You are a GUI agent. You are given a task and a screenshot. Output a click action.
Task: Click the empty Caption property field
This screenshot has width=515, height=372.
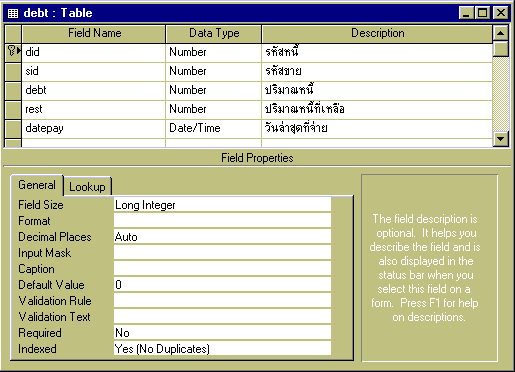[222, 269]
